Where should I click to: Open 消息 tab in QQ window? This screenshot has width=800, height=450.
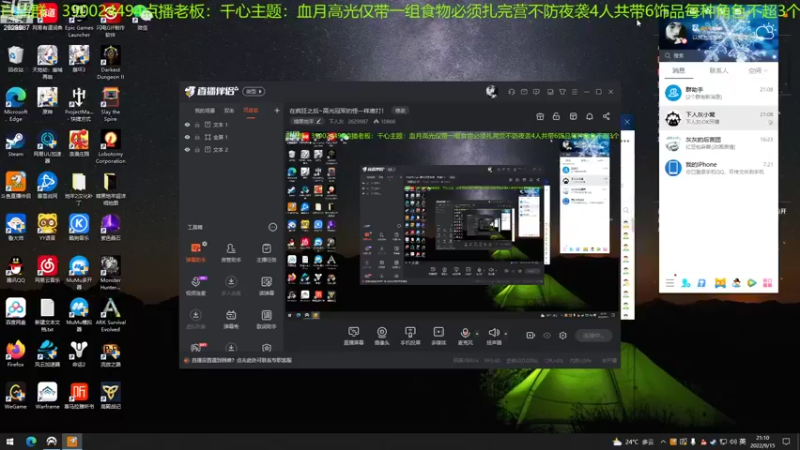point(678,70)
